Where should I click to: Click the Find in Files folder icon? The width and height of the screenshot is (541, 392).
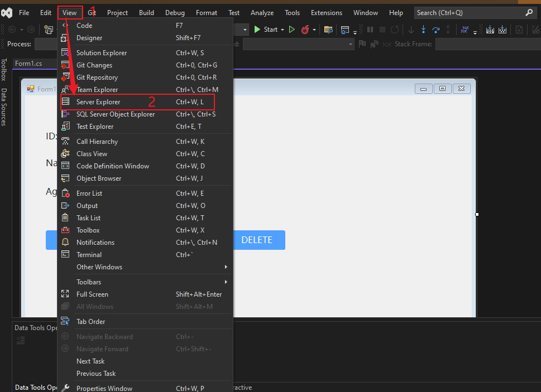328,30
